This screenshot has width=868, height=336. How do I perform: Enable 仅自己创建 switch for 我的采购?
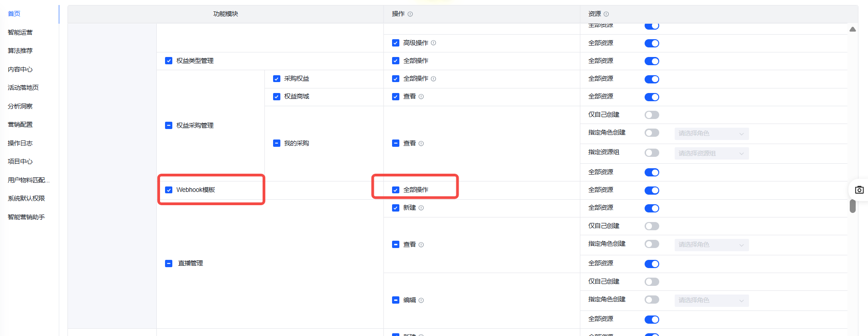(x=651, y=115)
